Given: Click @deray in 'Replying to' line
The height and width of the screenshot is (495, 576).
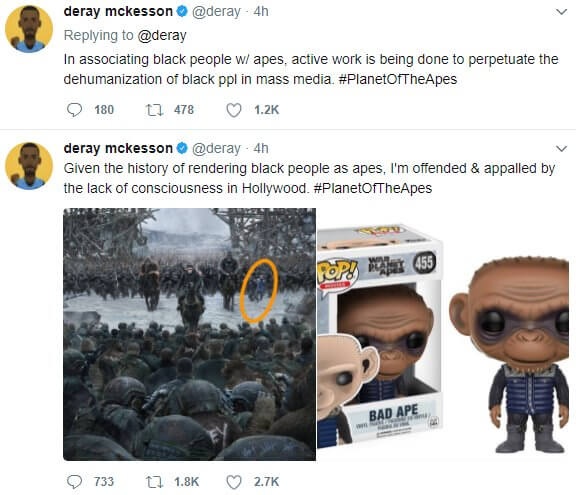Looking at the screenshot, I should pyautogui.click(x=162, y=36).
